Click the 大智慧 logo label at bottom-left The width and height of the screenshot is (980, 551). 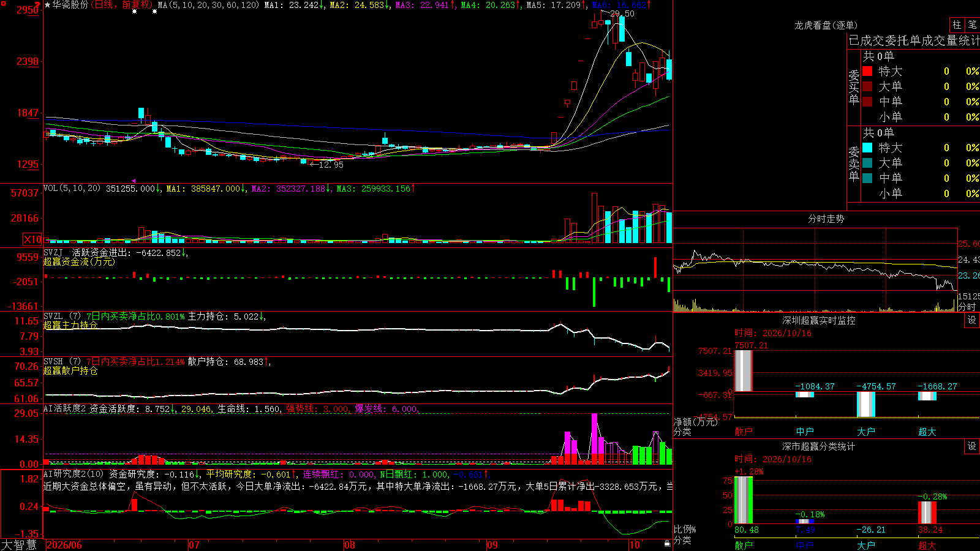point(19,545)
